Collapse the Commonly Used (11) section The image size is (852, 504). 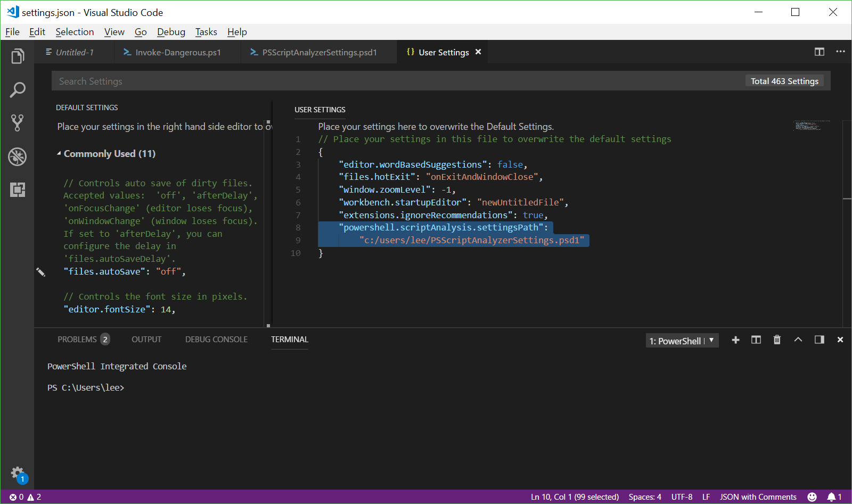pos(106,154)
